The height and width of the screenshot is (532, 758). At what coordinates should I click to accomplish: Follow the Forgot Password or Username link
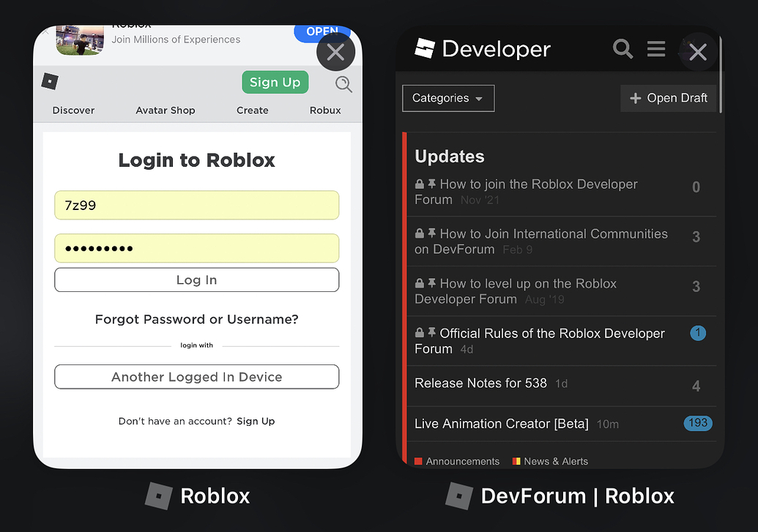196,319
